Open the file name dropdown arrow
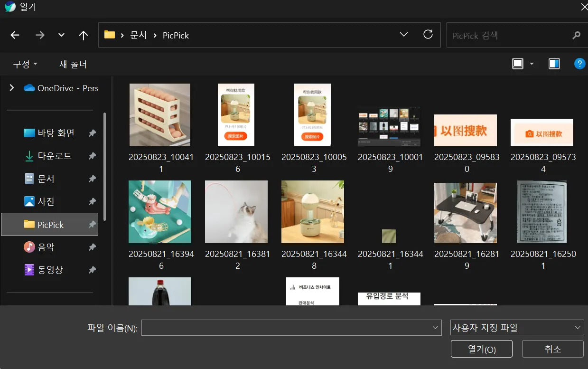The width and height of the screenshot is (588, 369). click(x=435, y=328)
